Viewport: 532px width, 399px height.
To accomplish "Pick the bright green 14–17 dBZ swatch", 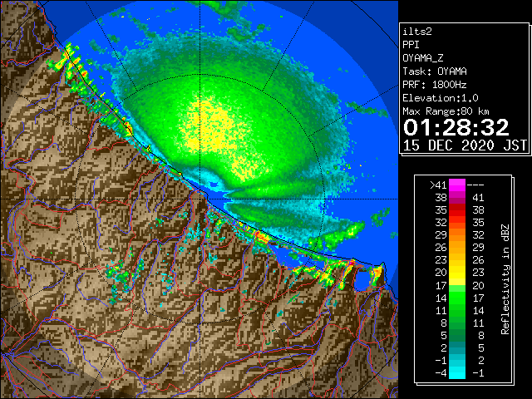I will coord(457,298).
